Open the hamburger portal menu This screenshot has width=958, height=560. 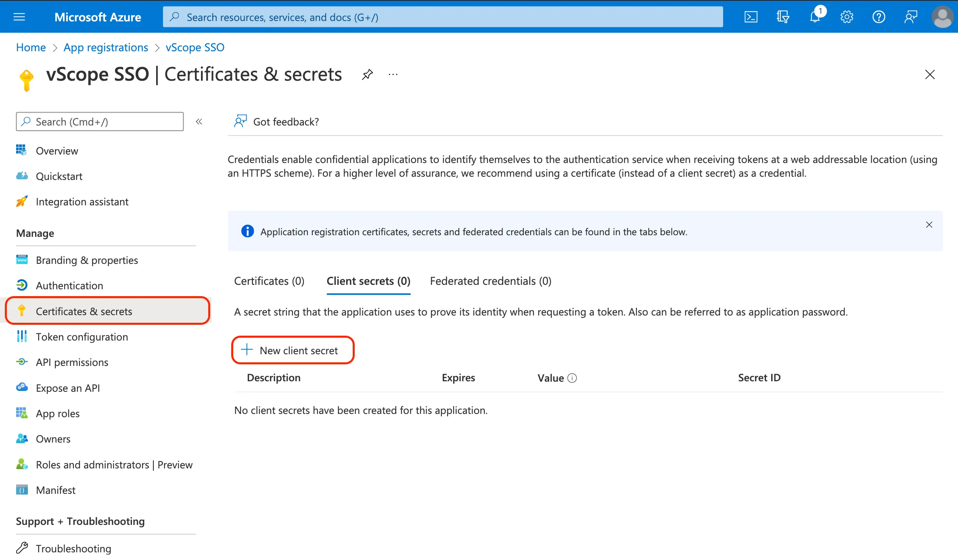(x=19, y=17)
